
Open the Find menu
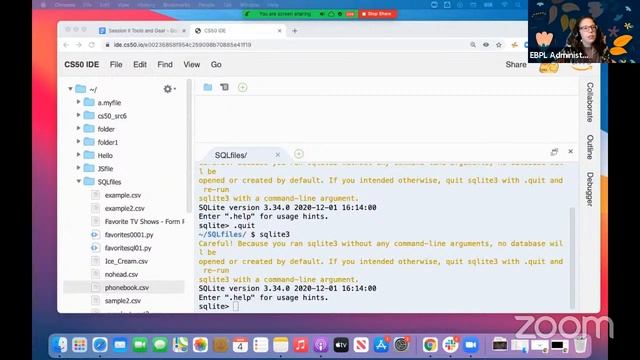165,64
